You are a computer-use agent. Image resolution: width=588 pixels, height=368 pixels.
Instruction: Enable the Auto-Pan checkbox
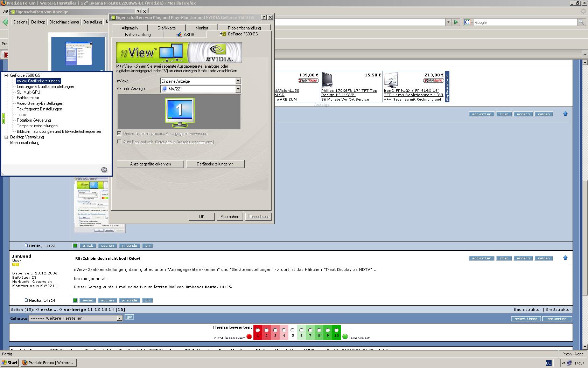click(119, 142)
